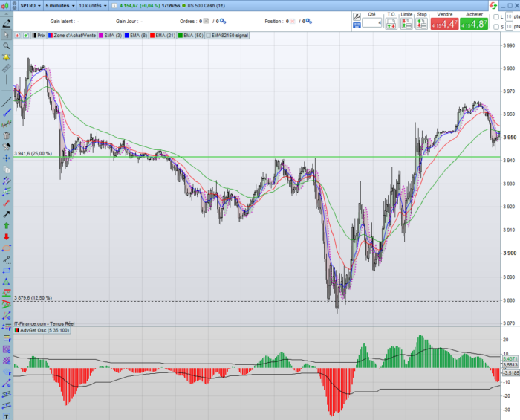The height and width of the screenshot is (420, 520).
Task: Click the green arrow icon before Prix
Action: [x=26, y=36]
